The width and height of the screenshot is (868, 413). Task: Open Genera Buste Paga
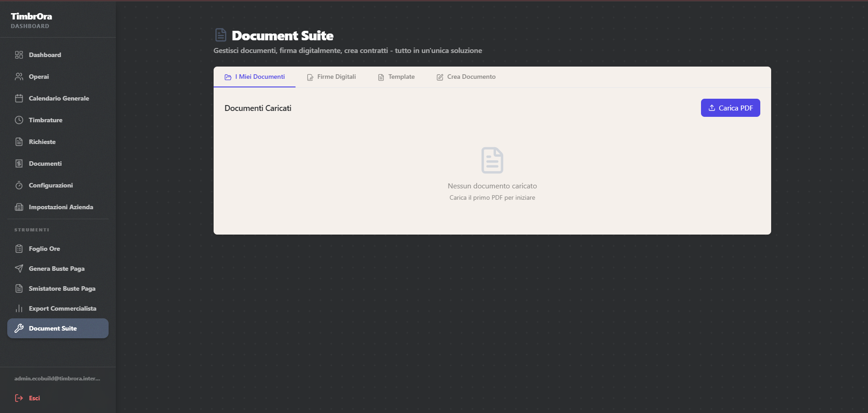click(58, 269)
